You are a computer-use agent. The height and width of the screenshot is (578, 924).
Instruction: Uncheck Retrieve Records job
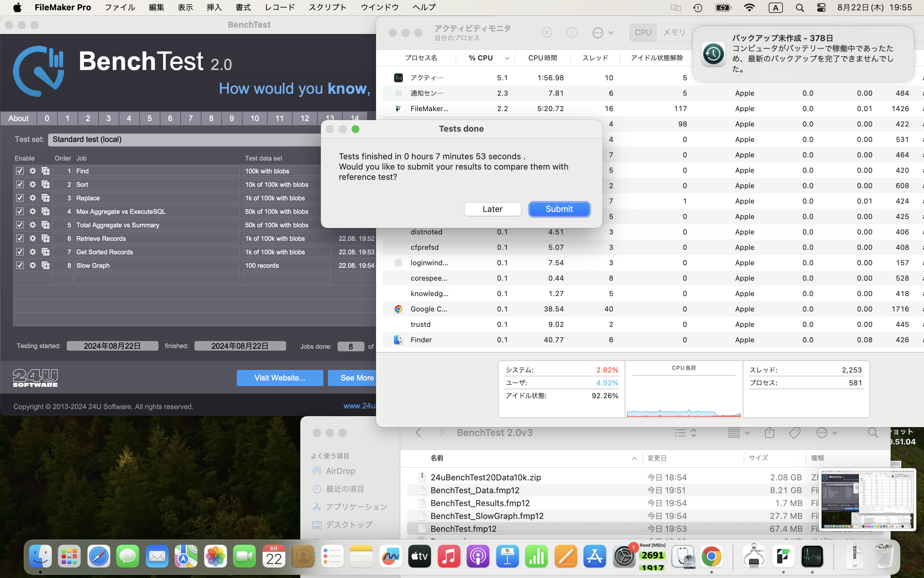coord(20,238)
